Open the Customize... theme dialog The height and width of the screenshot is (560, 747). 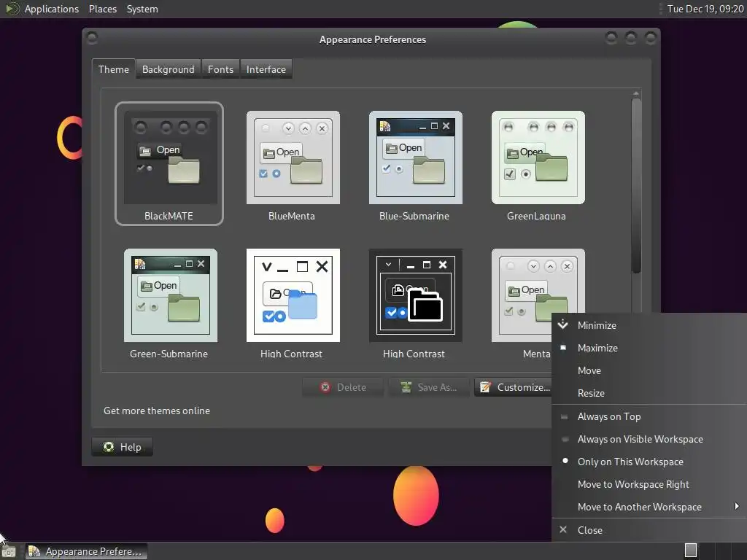click(514, 387)
